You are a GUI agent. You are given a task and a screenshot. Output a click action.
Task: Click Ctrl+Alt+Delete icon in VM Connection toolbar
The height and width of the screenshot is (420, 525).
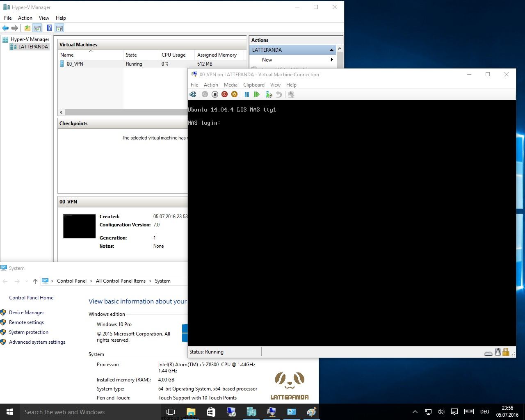point(193,94)
